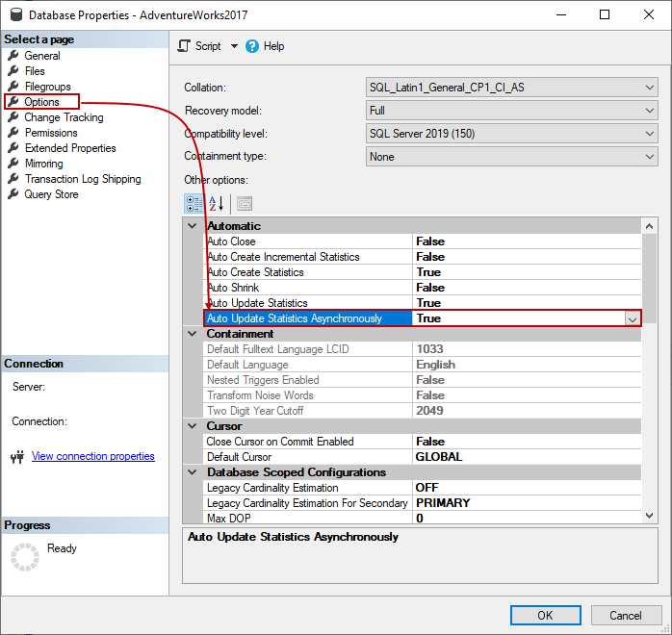The image size is (672, 635).
Task: Select the General page
Action: [42, 56]
